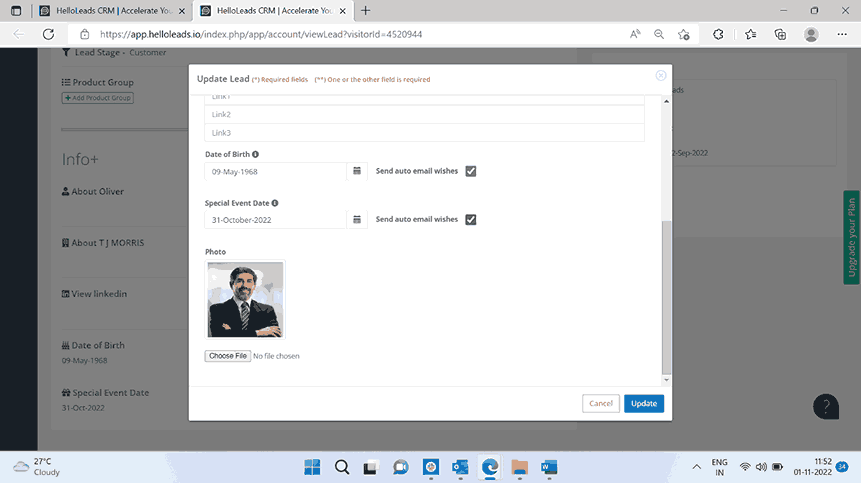Viewport: 861px width, 483px height.
Task: Click the browser refresh button
Action: (48, 34)
